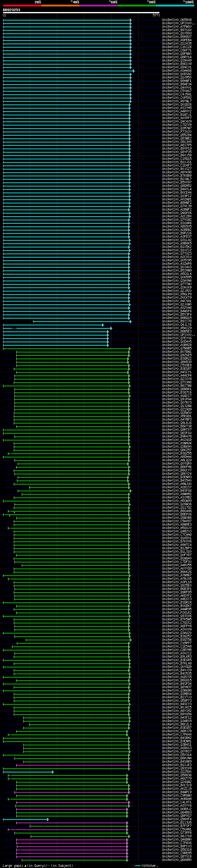Image resolution: width=197 pixels, height=868 pixels.
Task: Click hit UniRef100_C6KF71
Action: click(177, 50)
